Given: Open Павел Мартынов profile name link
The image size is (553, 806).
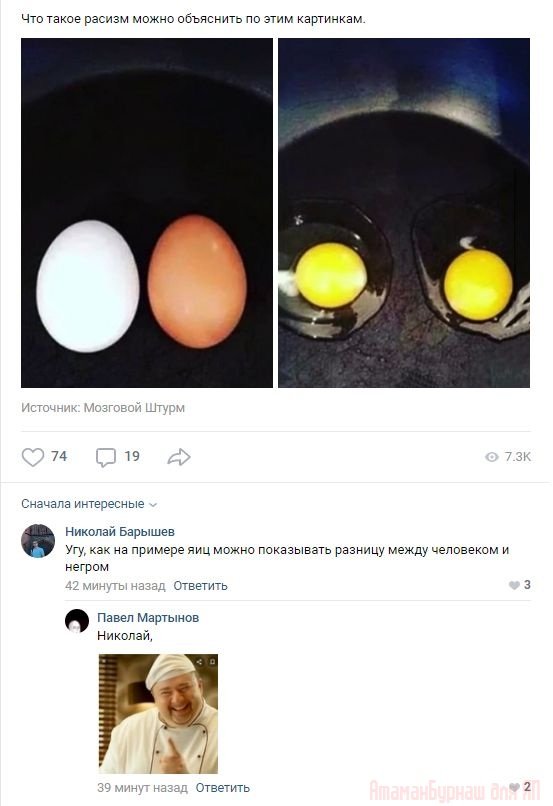Looking at the screenshot, I should pos(148,617).
